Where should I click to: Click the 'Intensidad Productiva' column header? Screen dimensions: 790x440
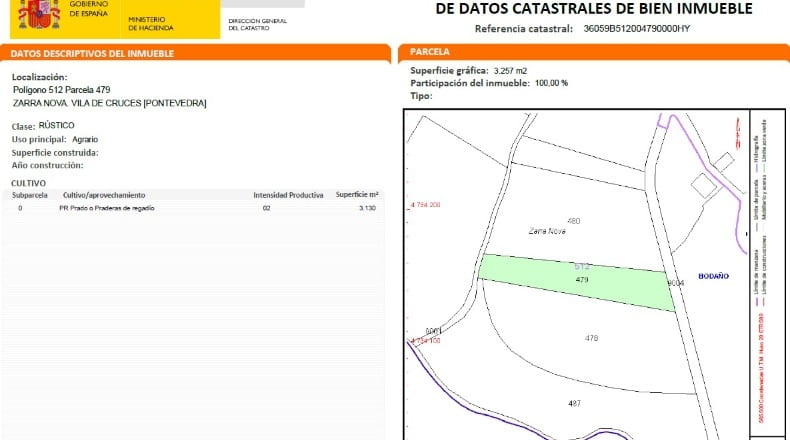(288, 195)
